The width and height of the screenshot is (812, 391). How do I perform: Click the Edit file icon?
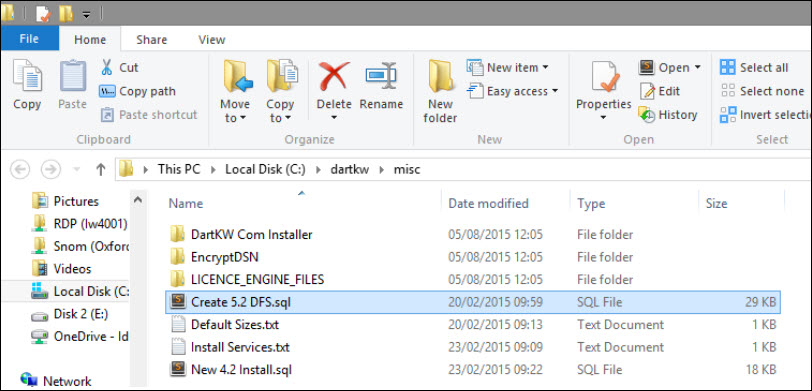[647, 91]
